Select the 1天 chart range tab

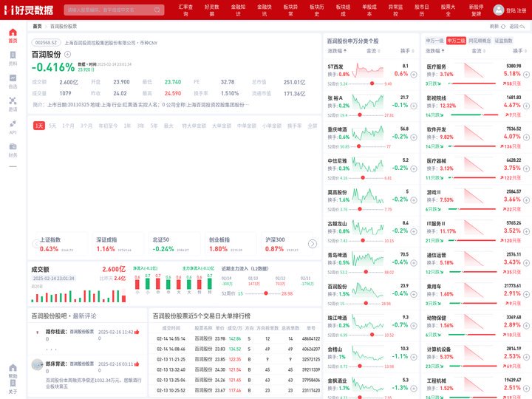39,126
